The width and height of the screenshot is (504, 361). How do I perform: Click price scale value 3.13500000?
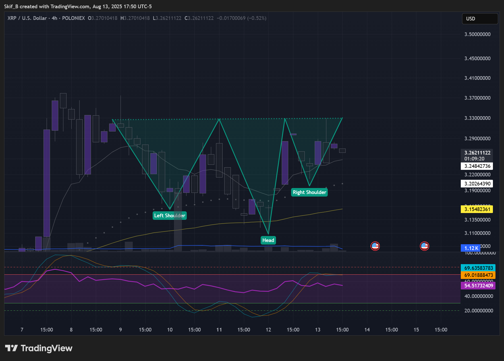(x=477, y=220)
